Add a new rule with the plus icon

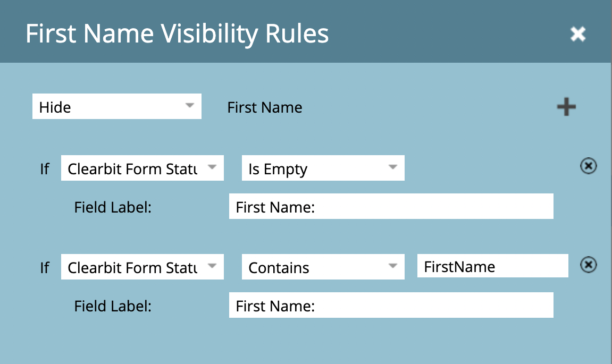[x=566, y=107]
